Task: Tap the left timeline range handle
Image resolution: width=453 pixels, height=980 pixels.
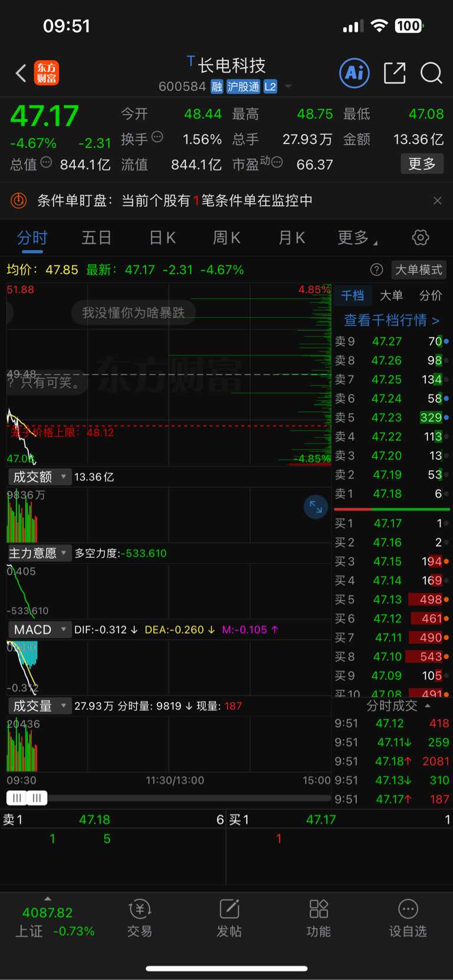Action: click(17, 798)
